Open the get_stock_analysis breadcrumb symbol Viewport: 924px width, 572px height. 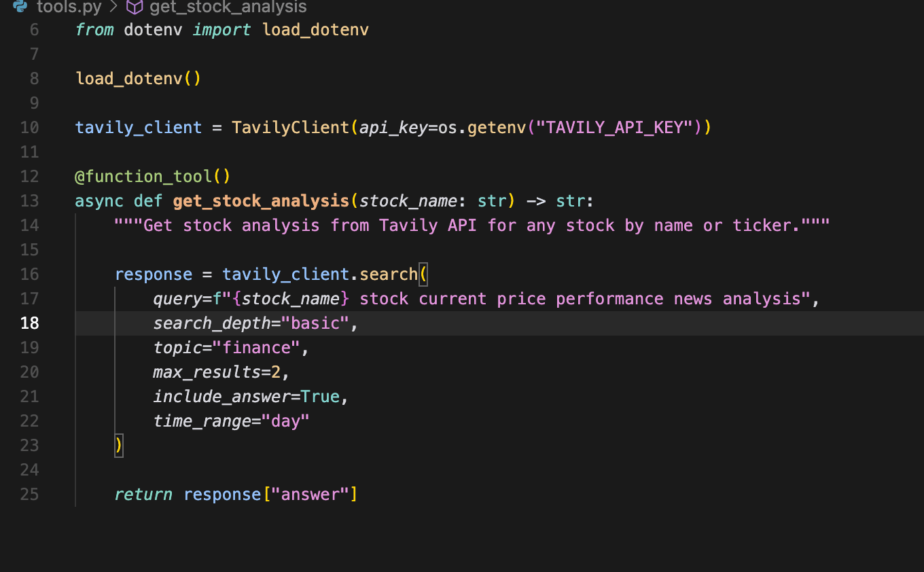(x=228, y=7)
